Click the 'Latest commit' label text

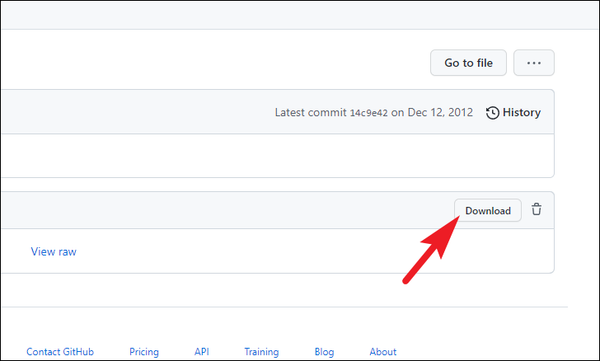click(310, 113)
